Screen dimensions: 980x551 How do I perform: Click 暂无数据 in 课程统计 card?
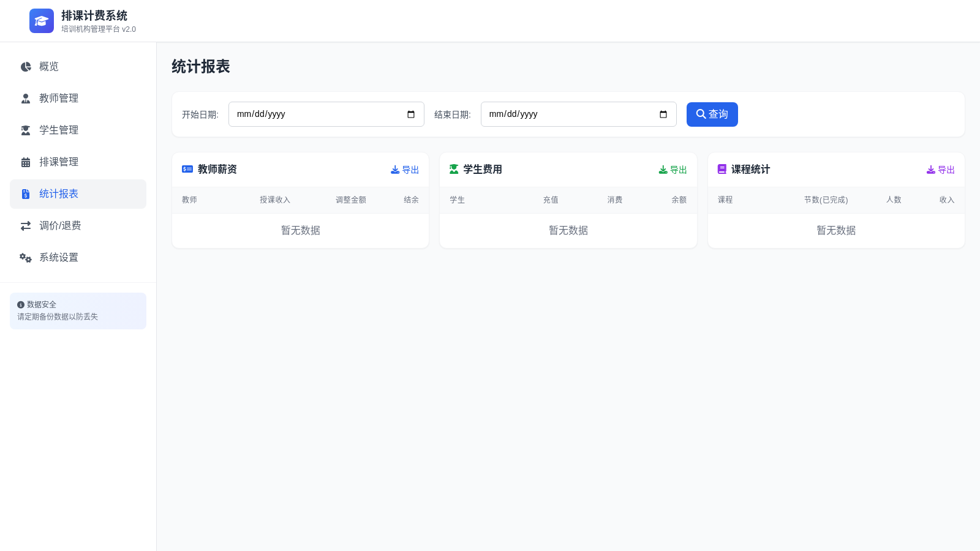point(836,231)
